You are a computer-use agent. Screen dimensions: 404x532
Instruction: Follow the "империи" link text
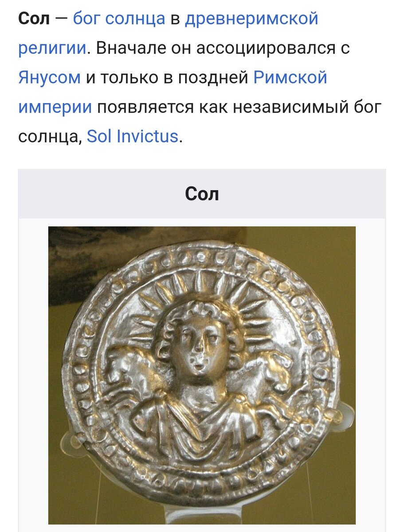(x=55, y=106)
